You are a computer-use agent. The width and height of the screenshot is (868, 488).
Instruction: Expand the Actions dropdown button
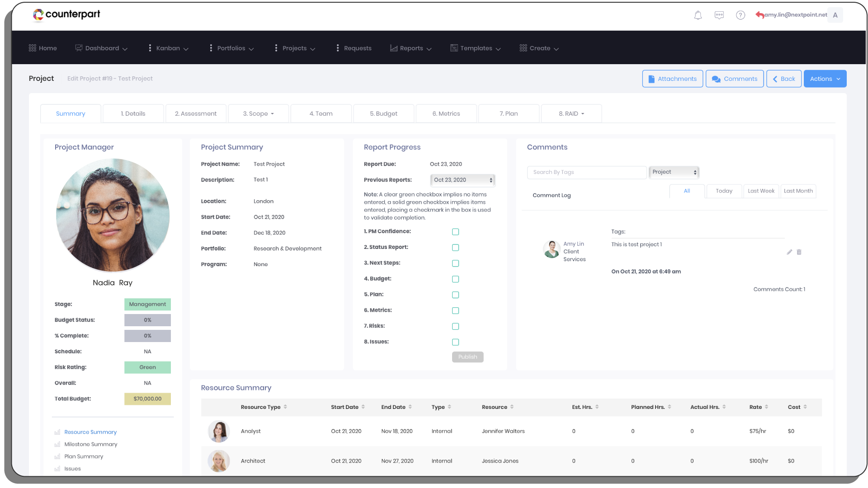pos(825,79)
